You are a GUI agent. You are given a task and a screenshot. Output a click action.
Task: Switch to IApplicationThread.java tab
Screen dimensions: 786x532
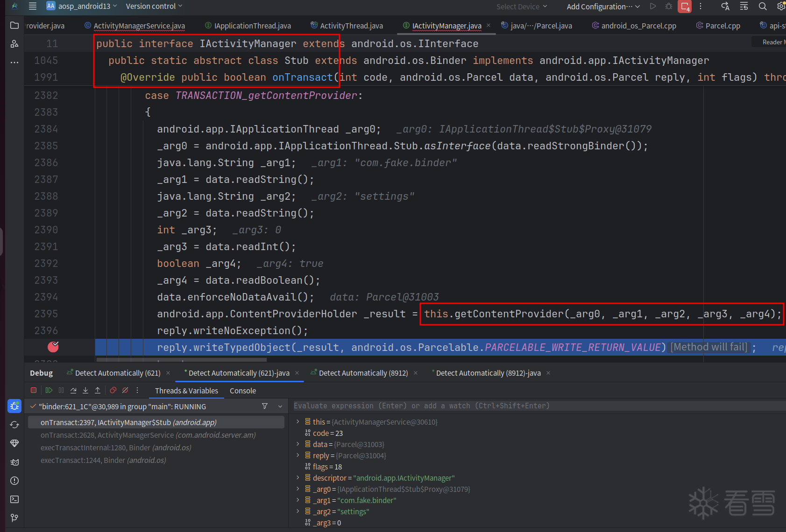click(x=248, y=26)
